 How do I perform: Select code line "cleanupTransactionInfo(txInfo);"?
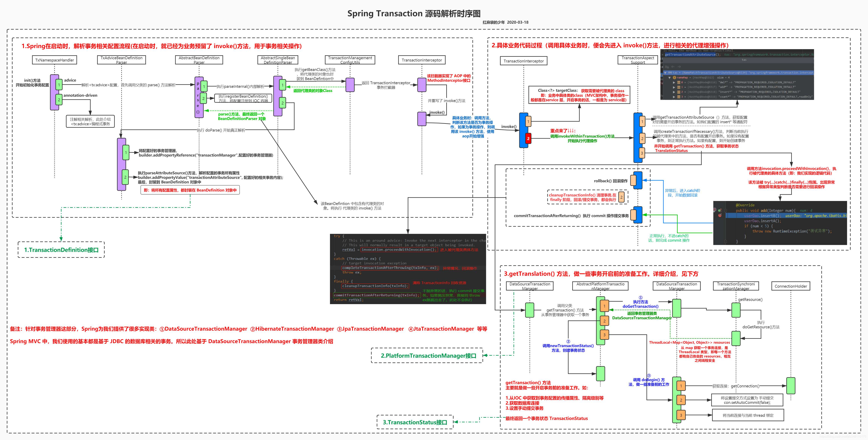[x=375, y=286]
